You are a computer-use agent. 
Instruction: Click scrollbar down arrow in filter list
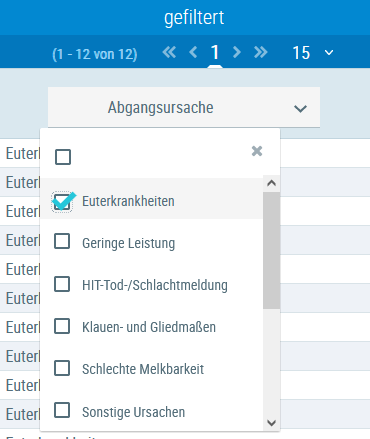click(272, 423)
